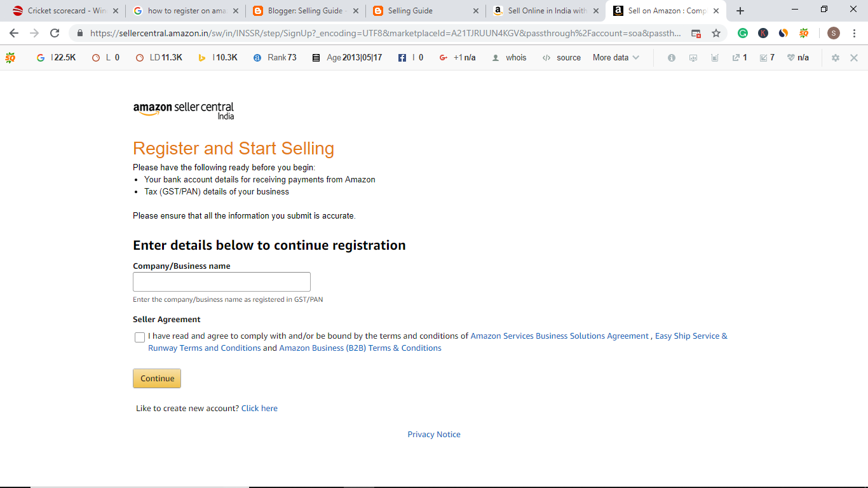Open the user profile avatar
Image resolution: width=868 pixels, height=488 pixels.
pos(834,33)
